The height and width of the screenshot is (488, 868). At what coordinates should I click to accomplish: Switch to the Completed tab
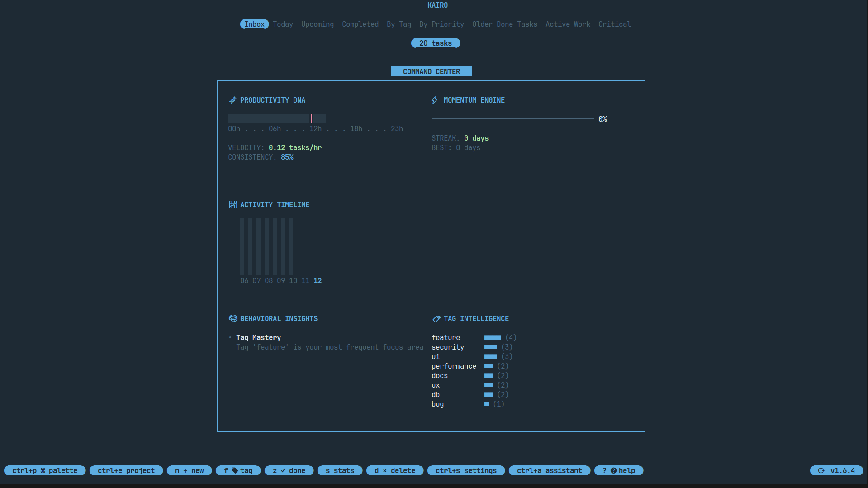tap(360, 24)
